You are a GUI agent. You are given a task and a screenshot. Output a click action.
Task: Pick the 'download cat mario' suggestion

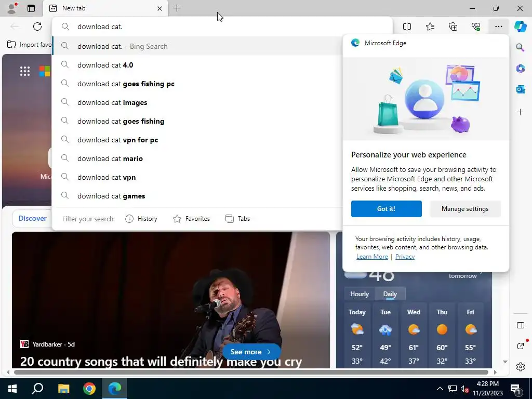pos(197,158)
